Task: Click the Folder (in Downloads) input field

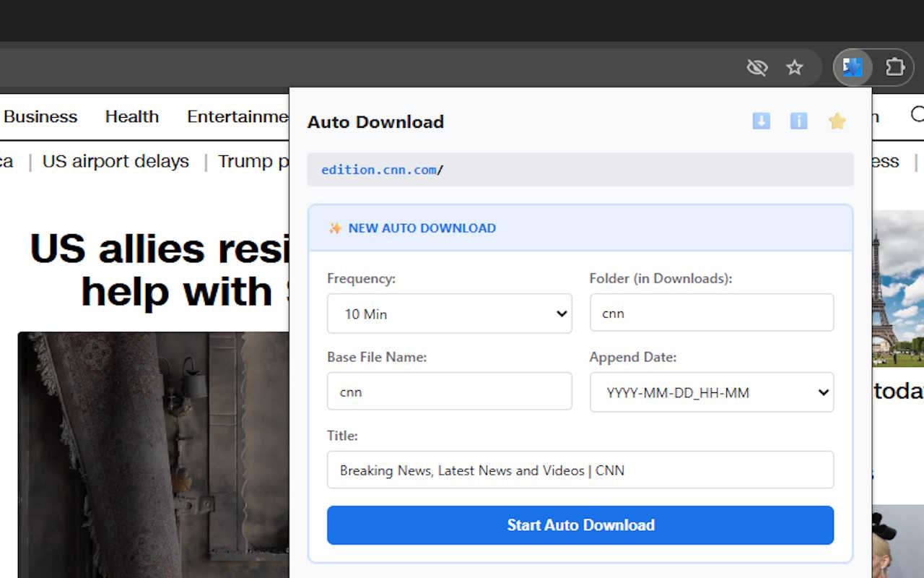Action: (x=712, y=313)
